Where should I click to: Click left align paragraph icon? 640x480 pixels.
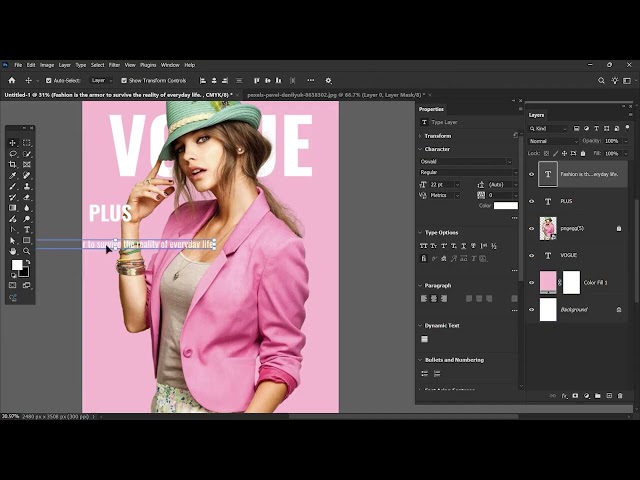tap(424, 299)
